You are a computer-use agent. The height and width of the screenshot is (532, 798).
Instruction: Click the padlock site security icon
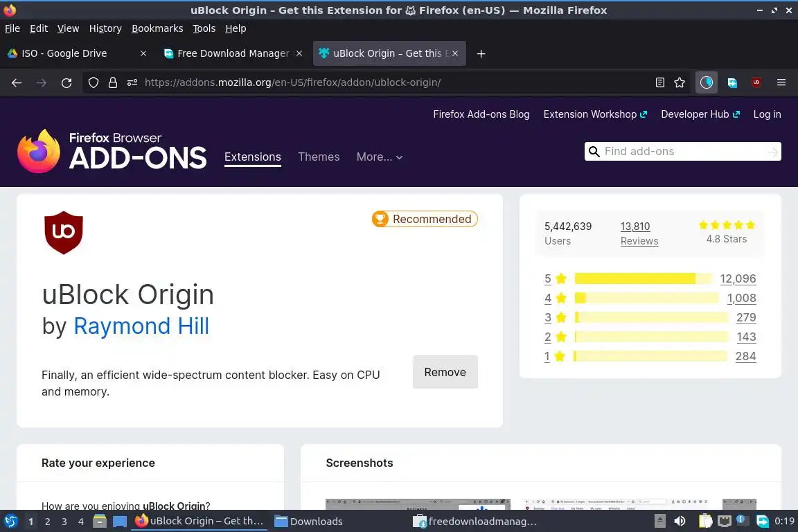tap(113, 82)
